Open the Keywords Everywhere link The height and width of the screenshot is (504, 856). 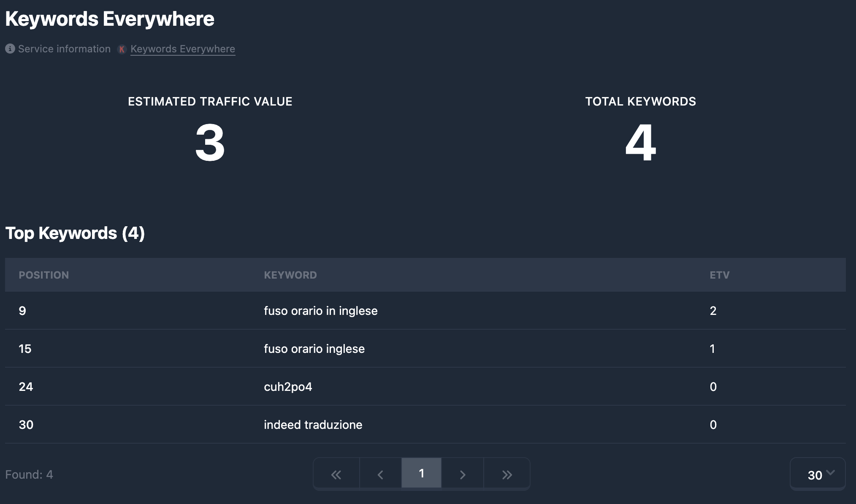(x=182, y=49)
